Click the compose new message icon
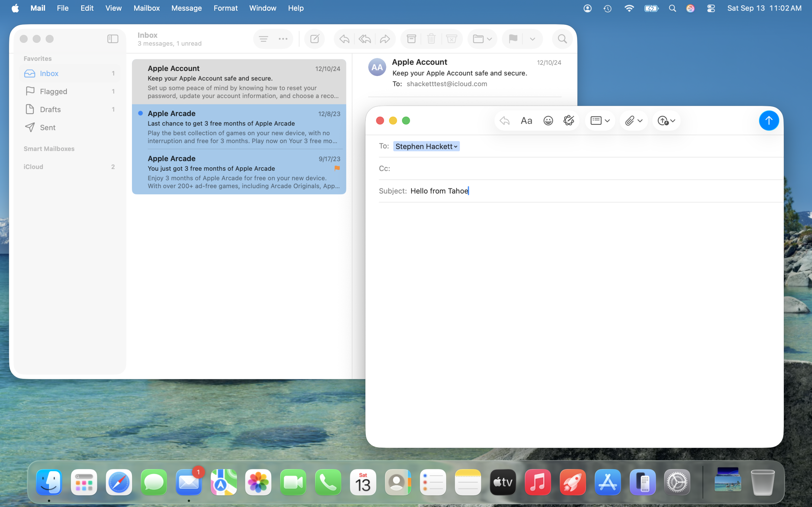The width and height of the screenshot is (812, 507). tap(314, 39)
